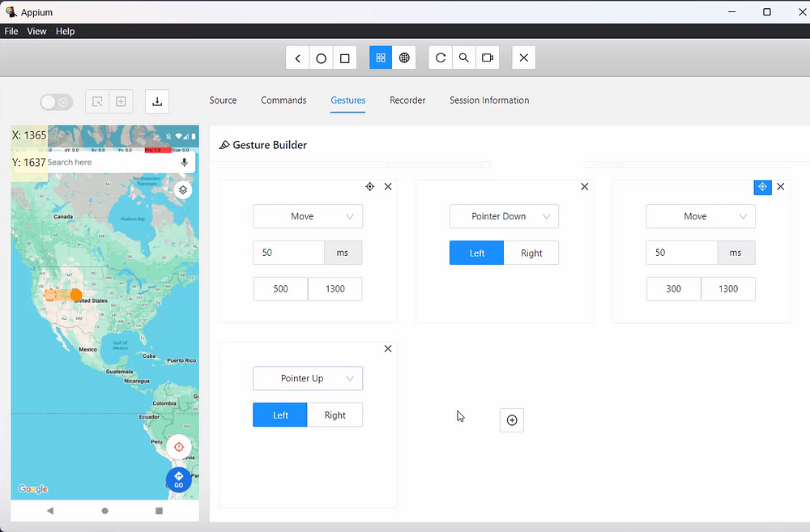Image resolution: width=810 pixels, height=532 pixels.
Task: Remove the second Move action card
Action: 781,186
